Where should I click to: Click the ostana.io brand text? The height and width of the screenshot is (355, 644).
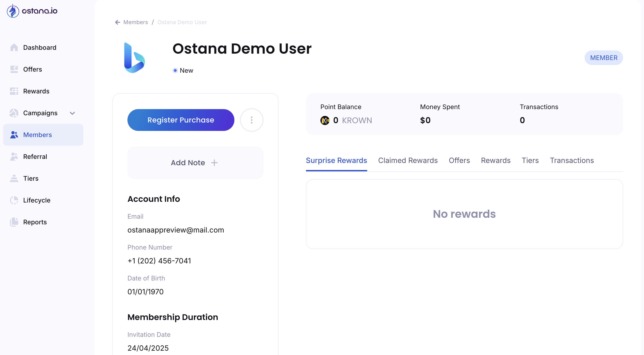coord(40,11)
